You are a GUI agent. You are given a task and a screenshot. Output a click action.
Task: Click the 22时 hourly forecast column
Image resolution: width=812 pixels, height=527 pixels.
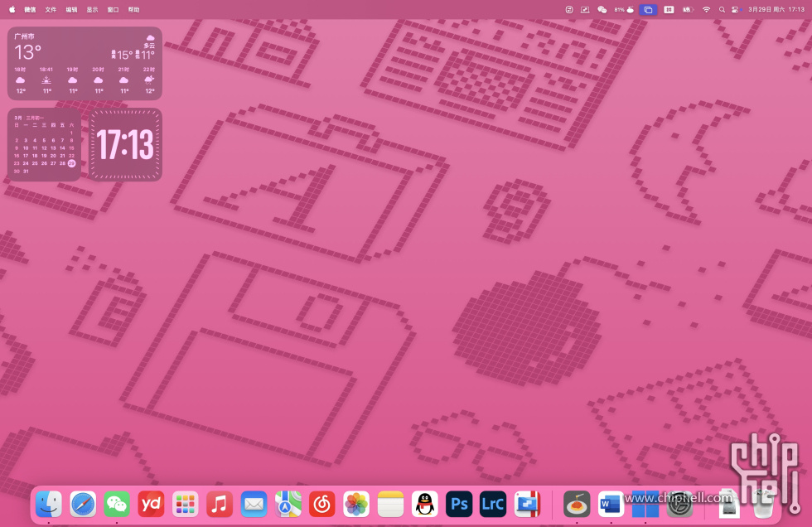pyautogui.click(x=149, y=80)
